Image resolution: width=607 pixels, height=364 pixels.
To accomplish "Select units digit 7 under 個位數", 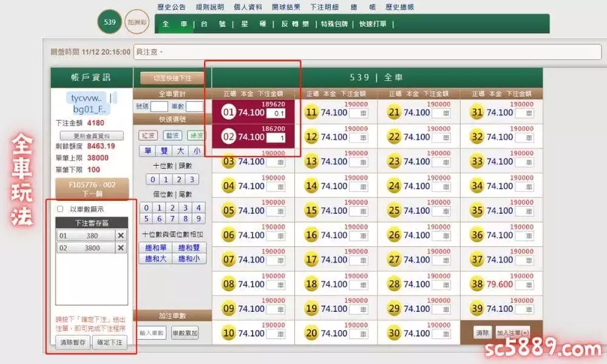I will [172, 218].
